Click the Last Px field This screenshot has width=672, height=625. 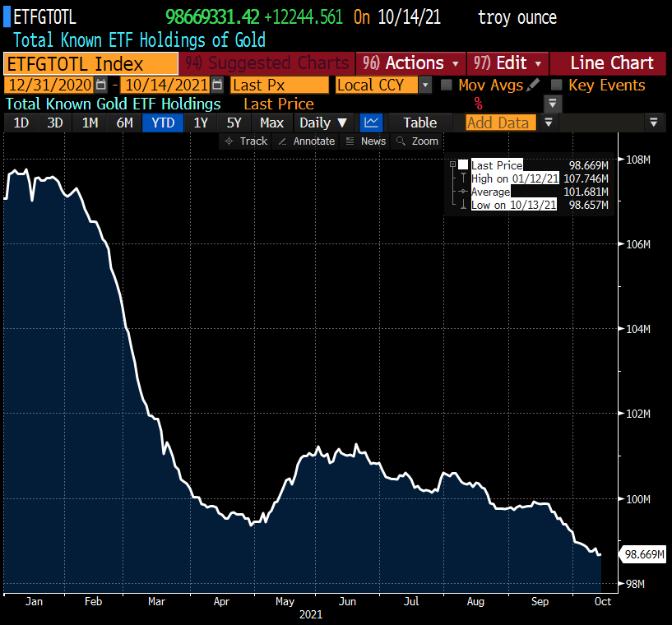coord(280,85)
